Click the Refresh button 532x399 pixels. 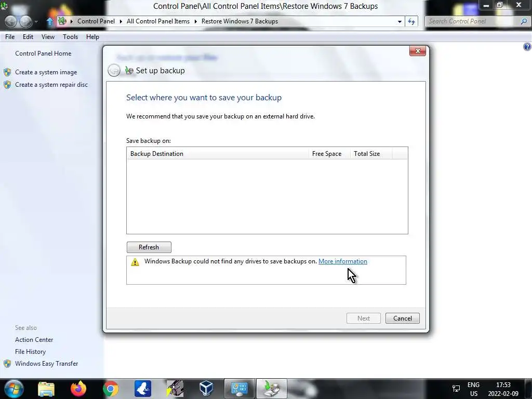(149, 247)
